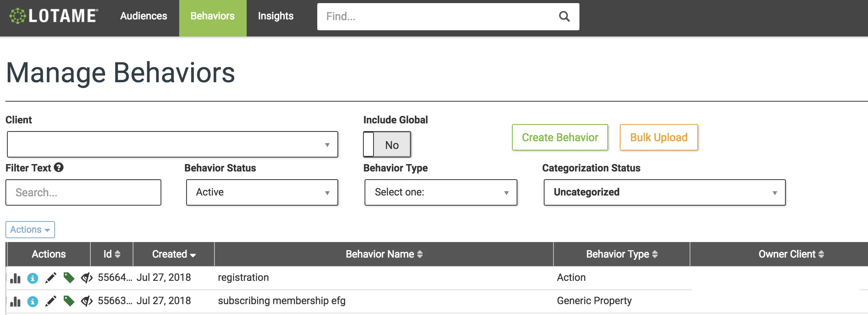This screenshot has height=315, width=868.
Task: Hide the registration behavior via eye icon
Action: [86, 278]
